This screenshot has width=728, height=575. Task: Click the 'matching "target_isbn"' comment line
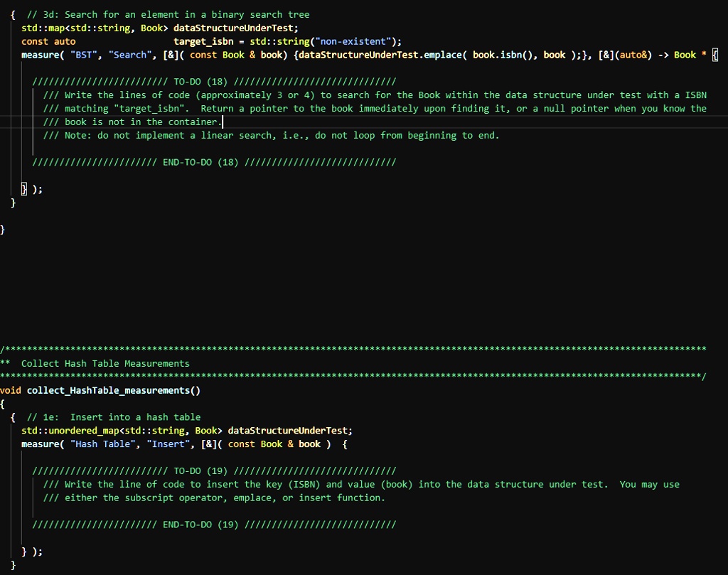coord(375,109)
